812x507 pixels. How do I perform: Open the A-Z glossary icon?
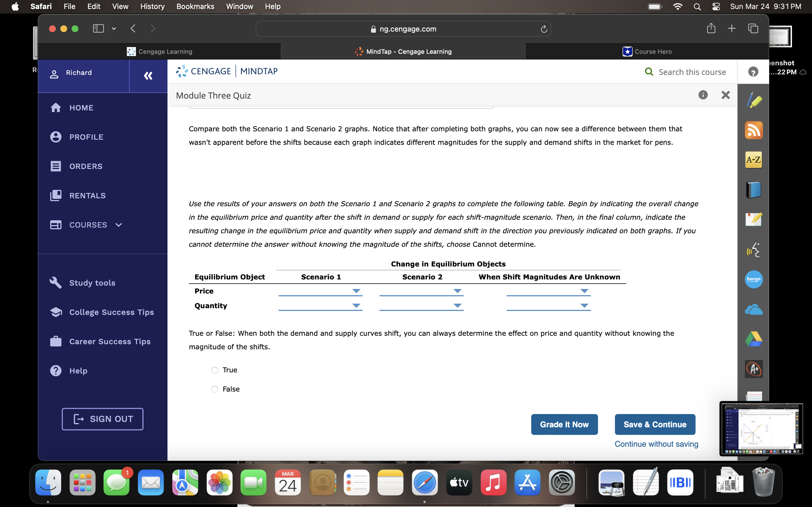pos(753,160)
